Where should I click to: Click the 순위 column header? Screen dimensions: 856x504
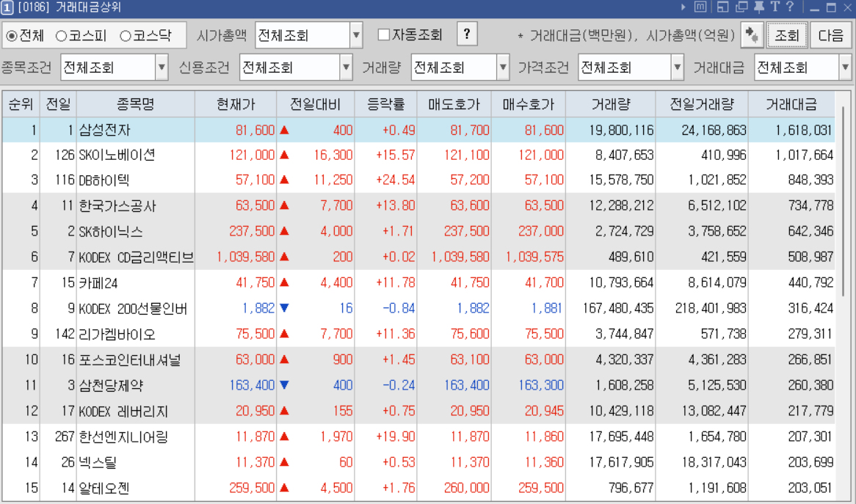21,103
